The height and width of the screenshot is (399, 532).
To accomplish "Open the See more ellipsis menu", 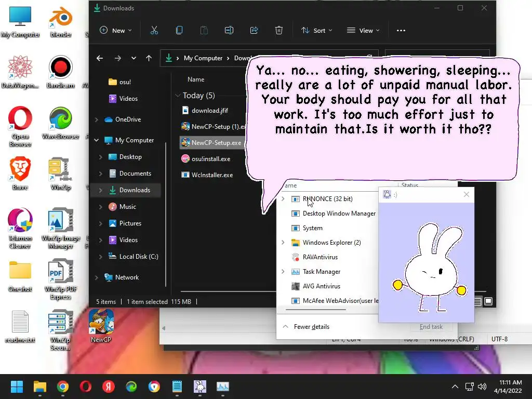I will pyautogui.click(x=401, y=31).
